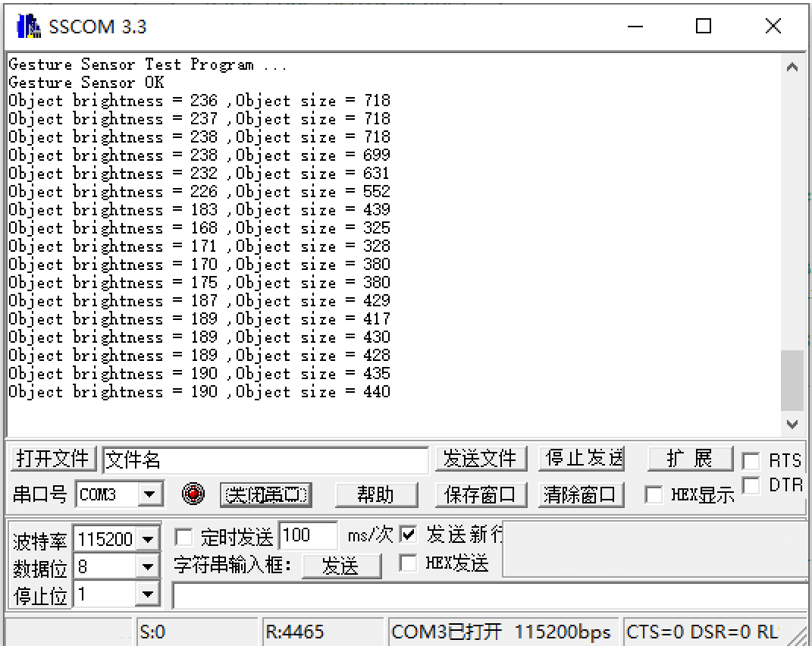812x646 pixels.
Task: Click the 打开文件 open file button
Action: pyautogui.click(x=53, y=459)
